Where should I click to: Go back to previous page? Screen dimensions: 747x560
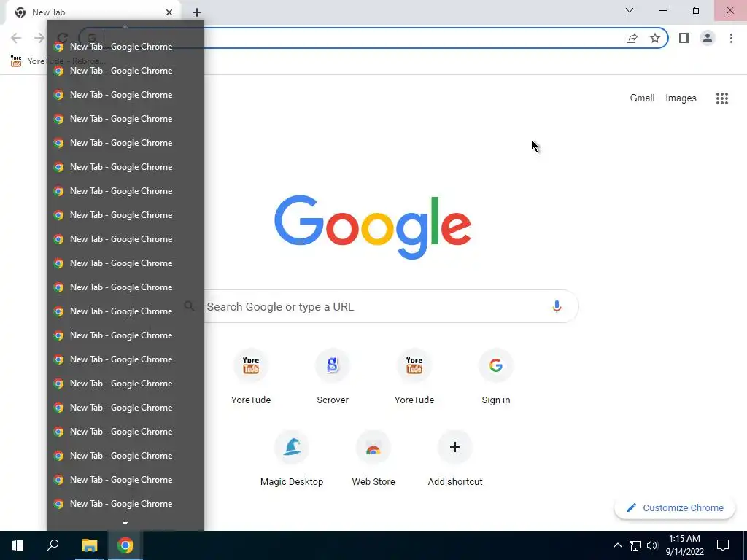pos(16,38)
